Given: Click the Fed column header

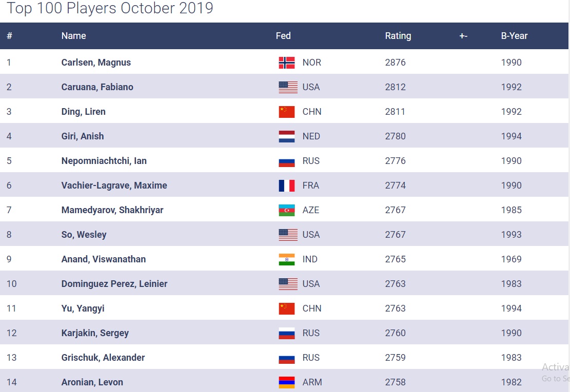Looking at the screenshot, I should pyautogui.click(x=283, y=36).
